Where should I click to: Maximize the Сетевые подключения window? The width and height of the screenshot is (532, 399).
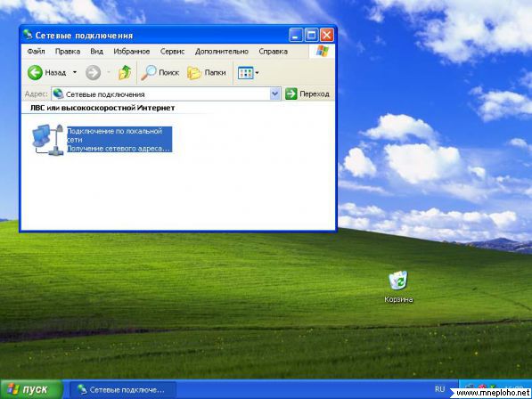point(311,35)
